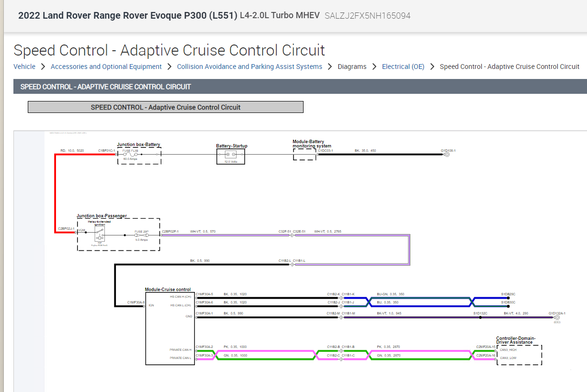Click the Speed Control - Adaptive Cruise Control Circuit breadcrumb
Viewport: 587px width, 392px height.
tap(509, 67)
